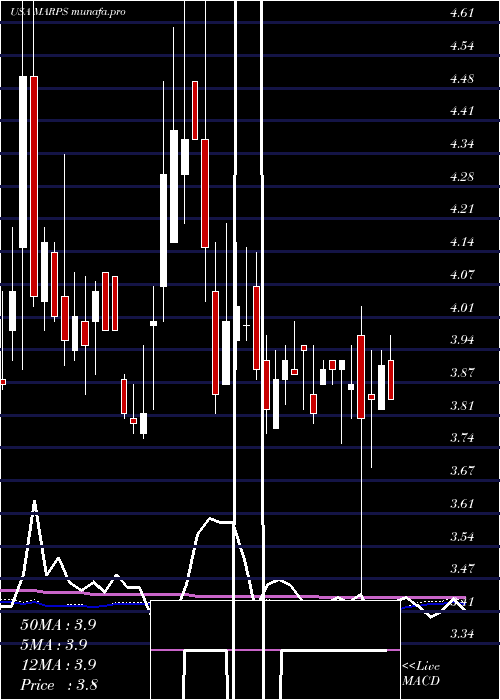Screen dimensions: 500x700
Task: Click the 3.67 price axis label
Action: click(x=462, y=471)
